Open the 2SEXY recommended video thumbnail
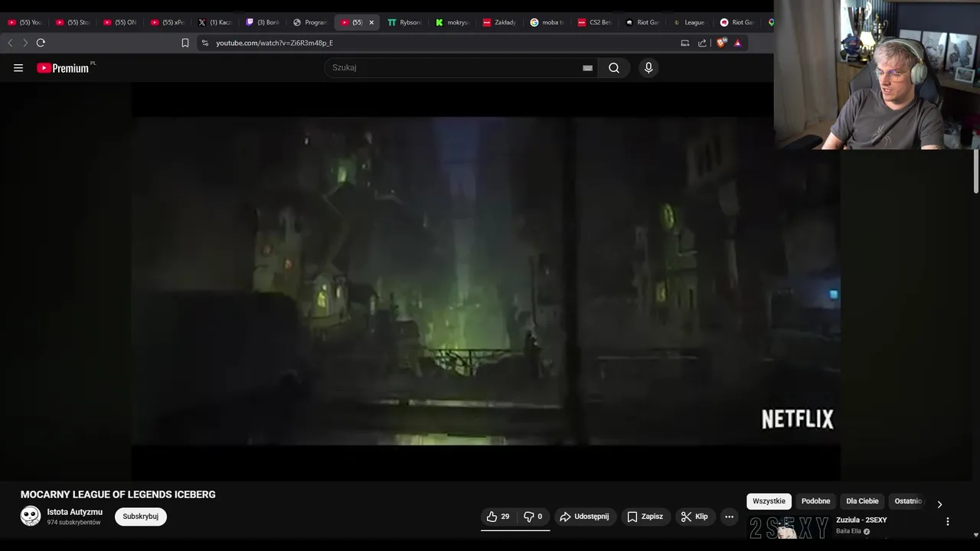Image resolution: width=980 pixels, height=551 pixels. [789, 528]
